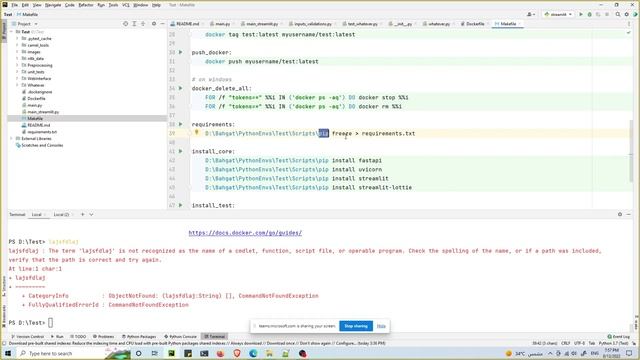Viewport: 640px width, 360px height.
Task: Switch to the Dockerfile editor tab
Action: coord(473,24)
